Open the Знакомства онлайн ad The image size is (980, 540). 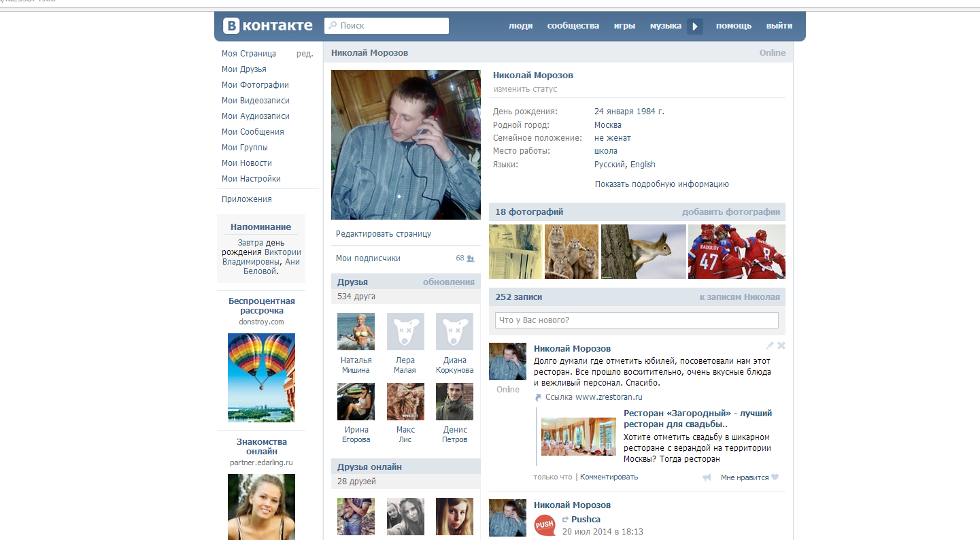click(x=262, y=447)
